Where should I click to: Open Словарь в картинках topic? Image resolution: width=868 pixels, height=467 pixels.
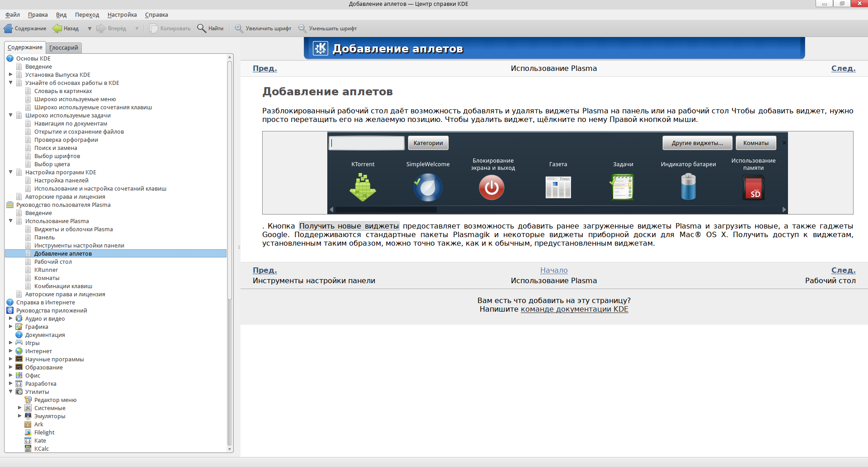click(x=63, y=91)
